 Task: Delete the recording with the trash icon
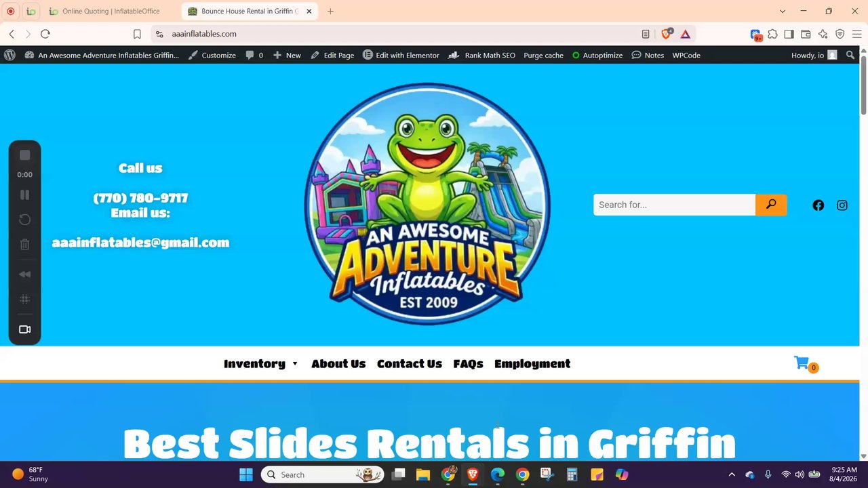25,245
